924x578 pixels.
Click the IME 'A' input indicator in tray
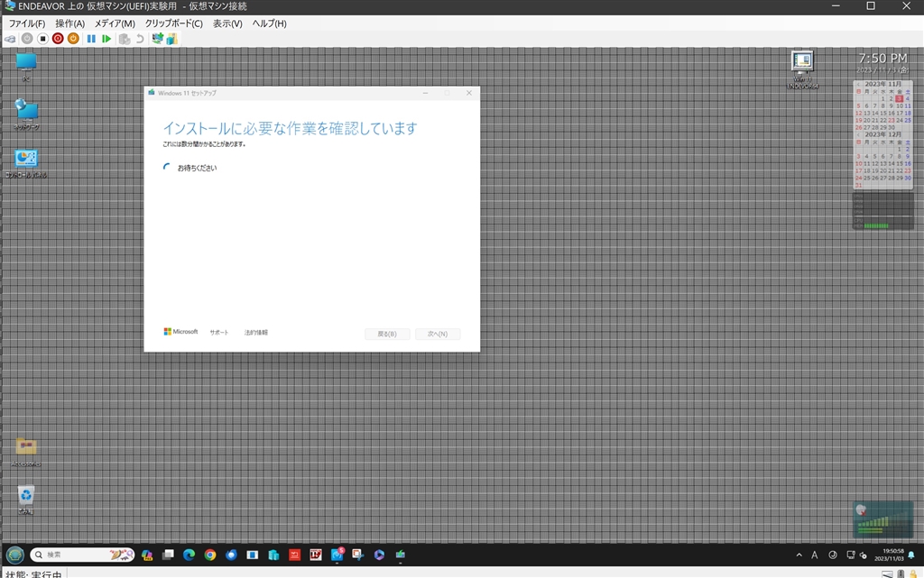tap(815, 555)
